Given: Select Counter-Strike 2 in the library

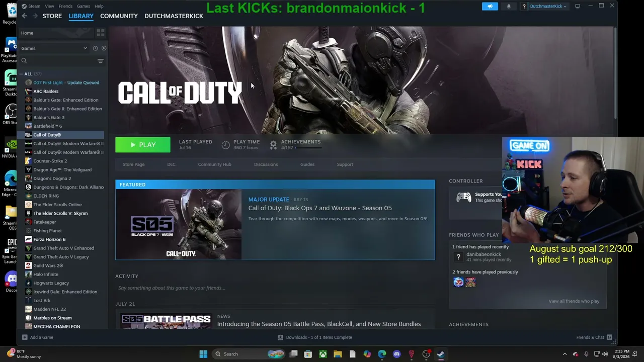Looking at the screenshot, I should (x=50, y=161).
